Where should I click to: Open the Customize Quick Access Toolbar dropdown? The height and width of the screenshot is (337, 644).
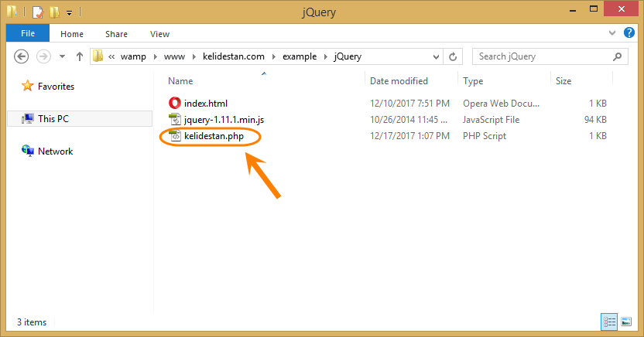tap(70, 13)
